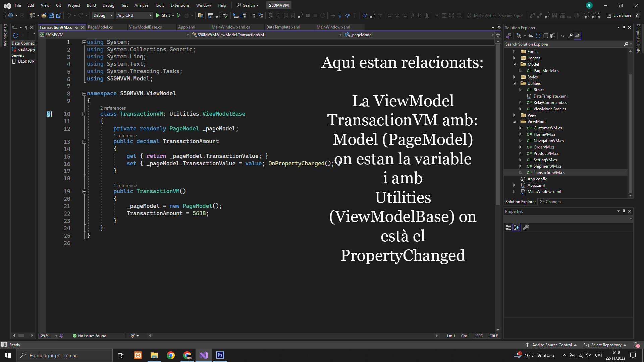Click the Solution Explorer refresh icon
Image resolution: width=644 pixels, height=362 pixels.
[x=538, y=36]
